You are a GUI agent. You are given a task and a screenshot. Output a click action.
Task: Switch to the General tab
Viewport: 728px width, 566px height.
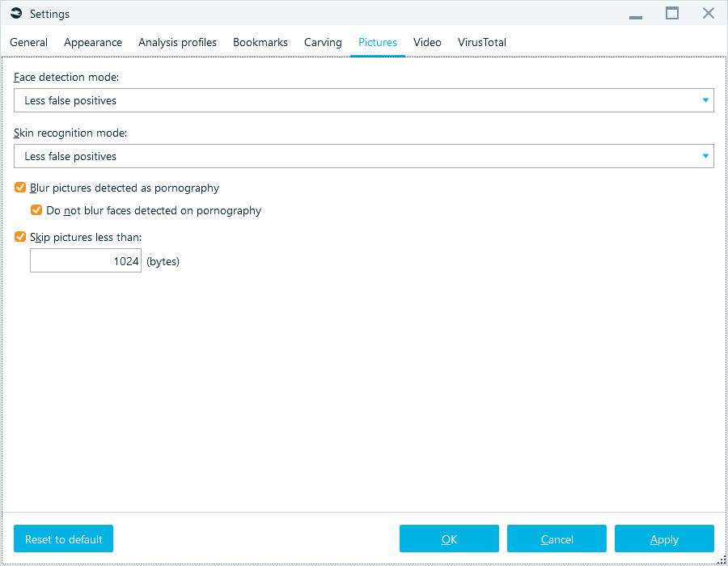click(29, 42)
